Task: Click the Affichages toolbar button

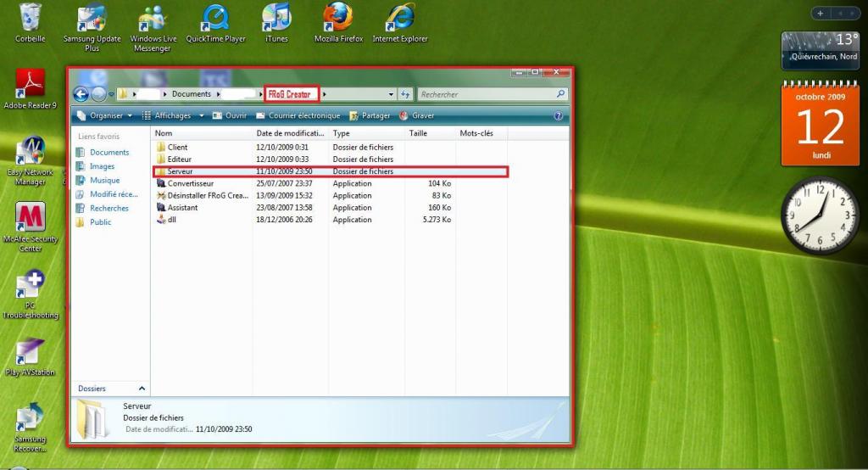Action: pos(167,116)
